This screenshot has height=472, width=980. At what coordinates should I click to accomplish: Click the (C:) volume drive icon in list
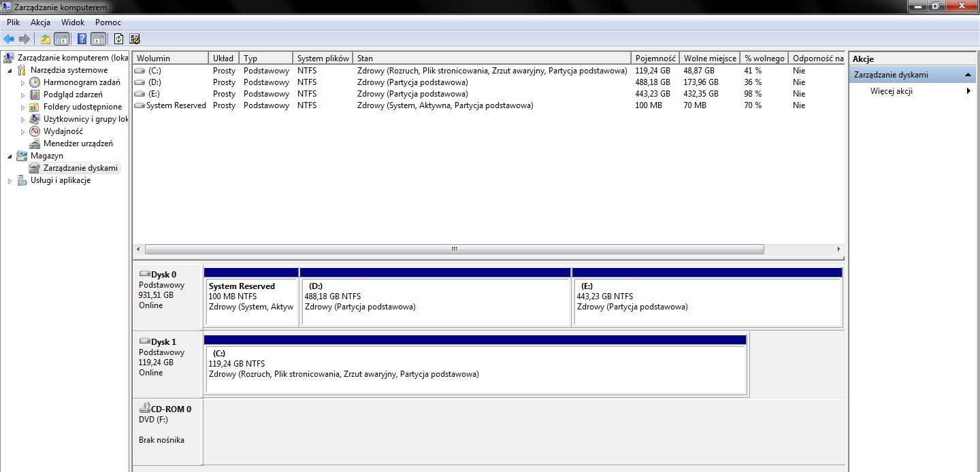140,71
